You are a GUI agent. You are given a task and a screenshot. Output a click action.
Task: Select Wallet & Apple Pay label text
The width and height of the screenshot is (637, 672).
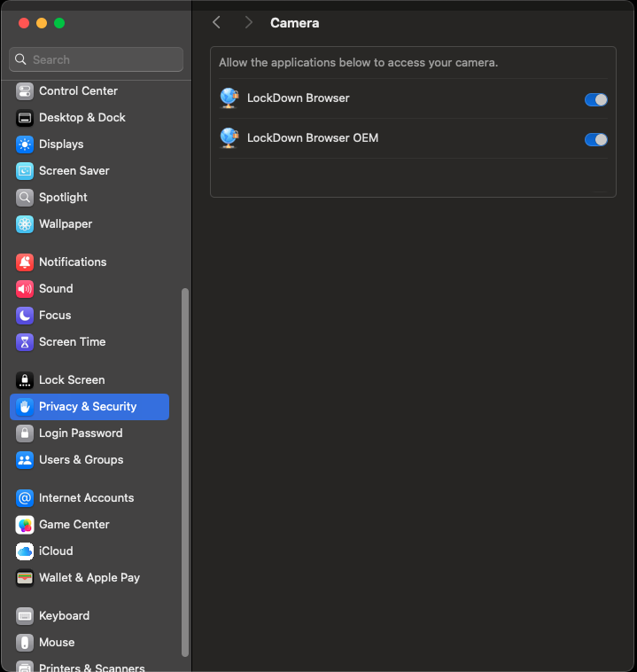(89, 577)
